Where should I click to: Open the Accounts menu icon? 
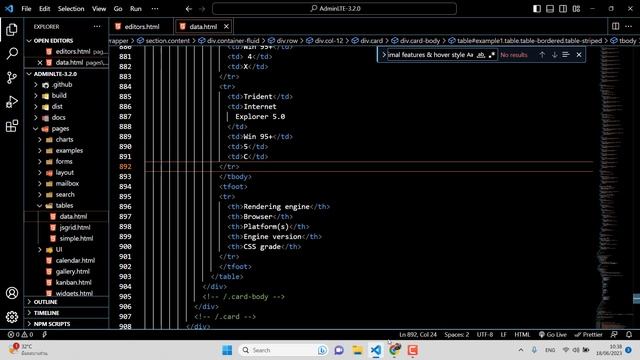tap(12, 293)
